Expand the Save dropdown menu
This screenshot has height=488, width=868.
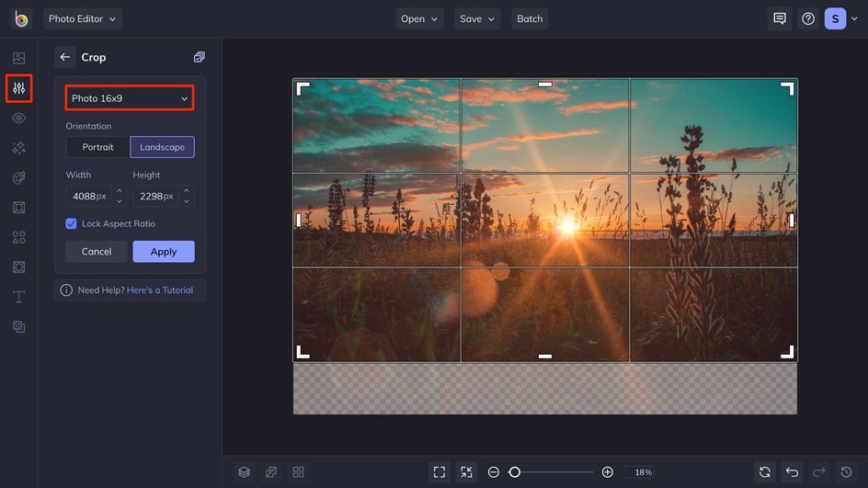pos(477,18)
